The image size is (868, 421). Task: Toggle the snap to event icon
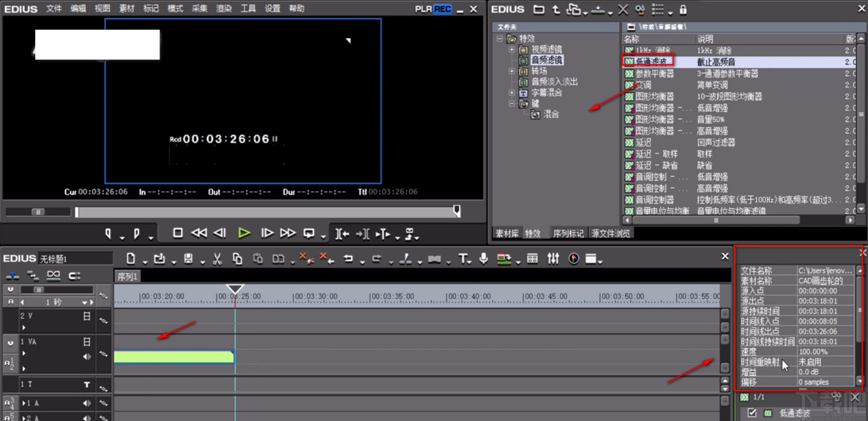(x=74, y=276)
